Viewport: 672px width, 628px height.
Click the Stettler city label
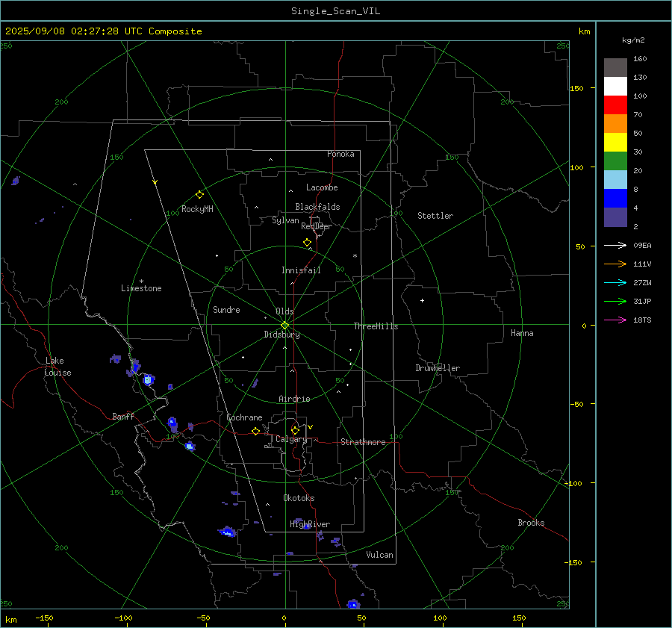(435, 216)
